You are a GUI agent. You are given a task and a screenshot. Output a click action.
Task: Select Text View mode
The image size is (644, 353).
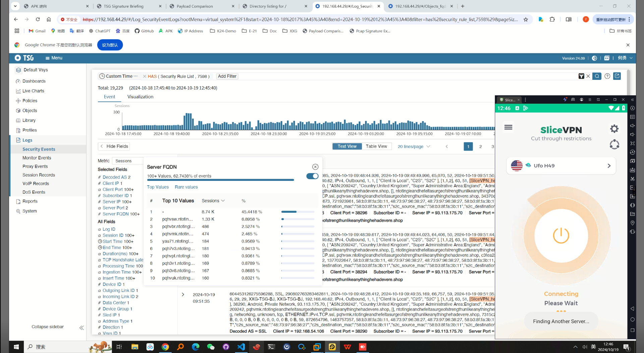coord(347,146)
